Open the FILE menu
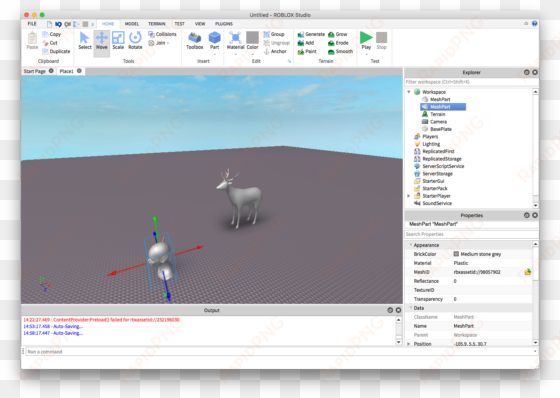Screen dimensions: 560x398 pos(32,24)
